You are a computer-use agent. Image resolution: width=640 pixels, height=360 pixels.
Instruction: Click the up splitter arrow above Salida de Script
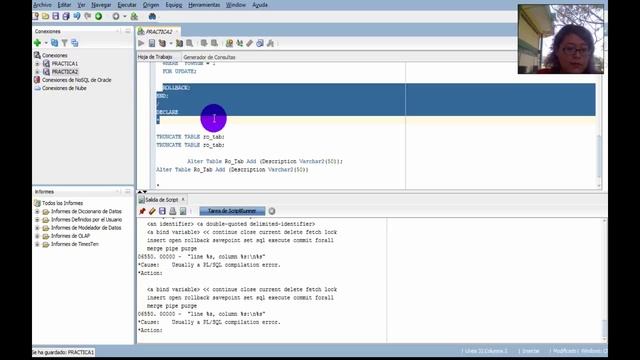pyautogui.click(x=140, y=191)
